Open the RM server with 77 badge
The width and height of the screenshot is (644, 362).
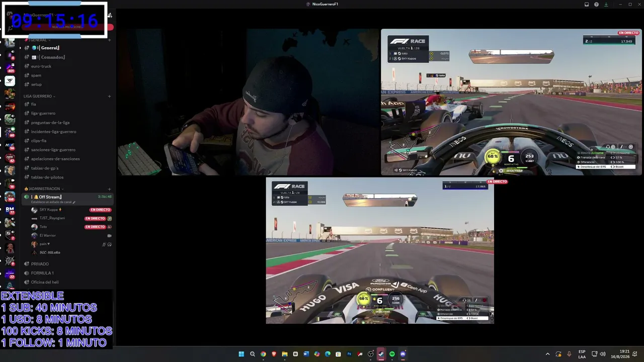coord(10,209)
